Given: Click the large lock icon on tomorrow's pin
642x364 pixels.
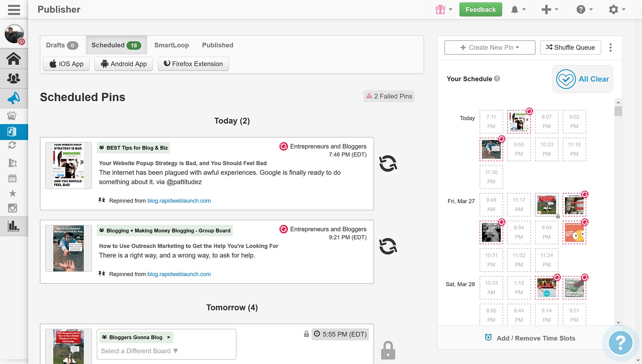Looking at the screenshot, I should 388,350.
